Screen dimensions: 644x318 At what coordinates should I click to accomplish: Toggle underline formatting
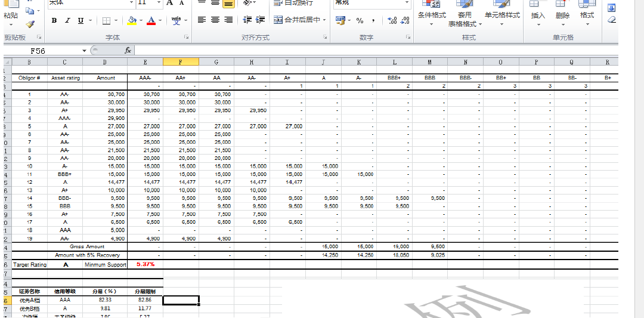[x=80, y=20]
